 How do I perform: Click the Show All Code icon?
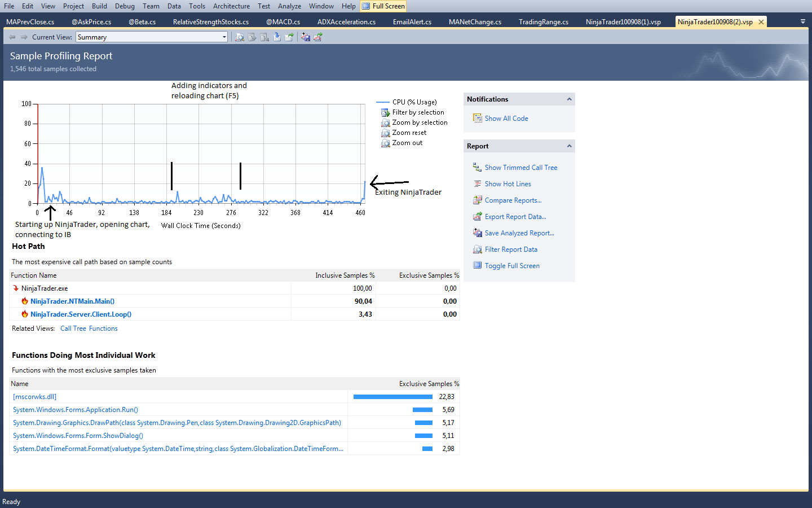(478, 119)
